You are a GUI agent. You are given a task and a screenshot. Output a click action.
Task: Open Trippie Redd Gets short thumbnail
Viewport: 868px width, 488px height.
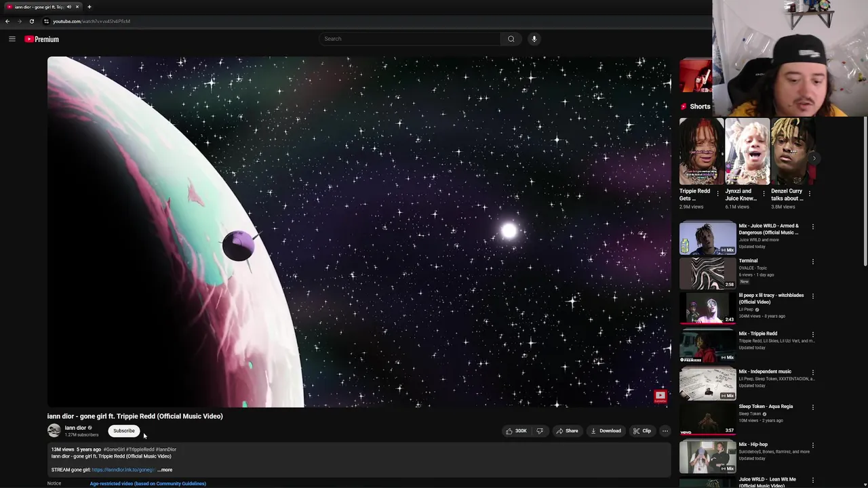point(701,152)
